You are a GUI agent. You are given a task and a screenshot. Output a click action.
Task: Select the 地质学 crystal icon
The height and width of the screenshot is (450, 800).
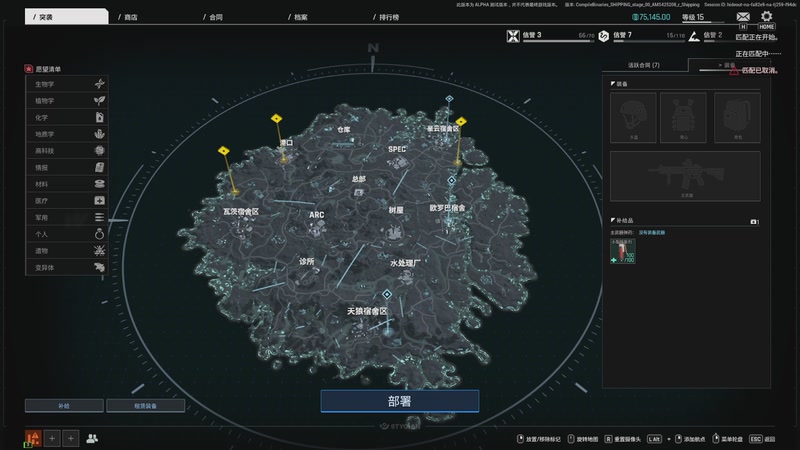coord(99,134)
